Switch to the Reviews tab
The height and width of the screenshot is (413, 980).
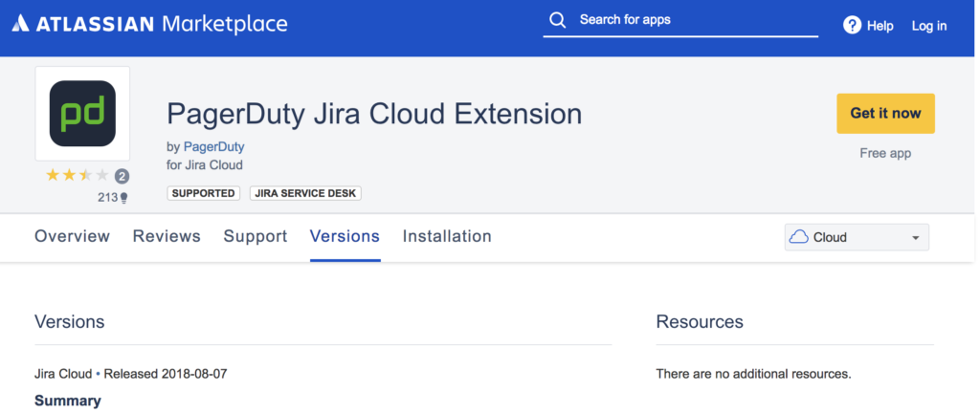(167, 236)
